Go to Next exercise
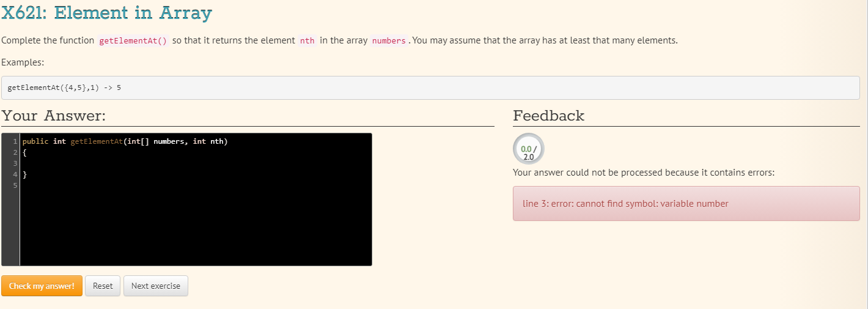Viewport: 868px width, 309px height. tap(156, 286)
